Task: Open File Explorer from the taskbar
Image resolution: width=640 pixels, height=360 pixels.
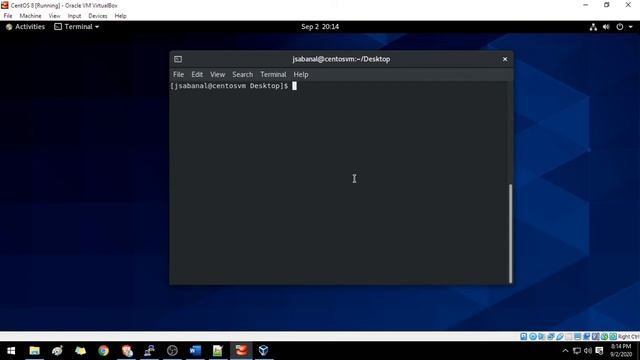Action: (34, 351)
